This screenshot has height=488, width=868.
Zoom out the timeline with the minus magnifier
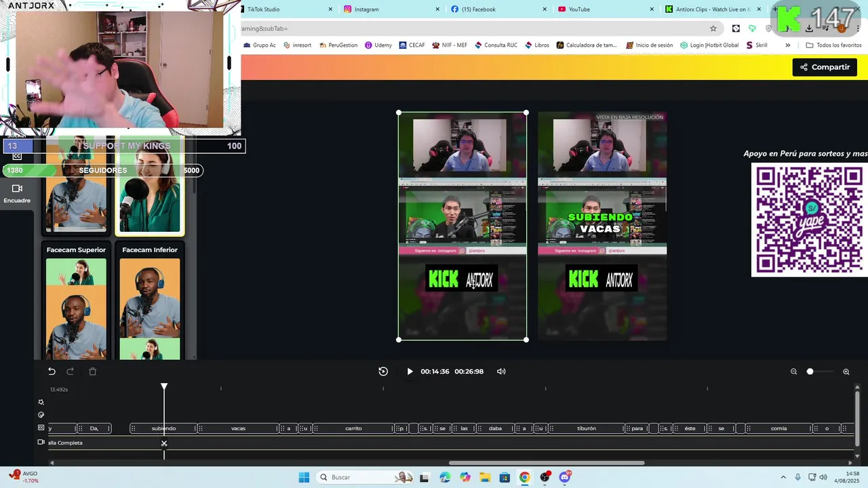point(793,371)
